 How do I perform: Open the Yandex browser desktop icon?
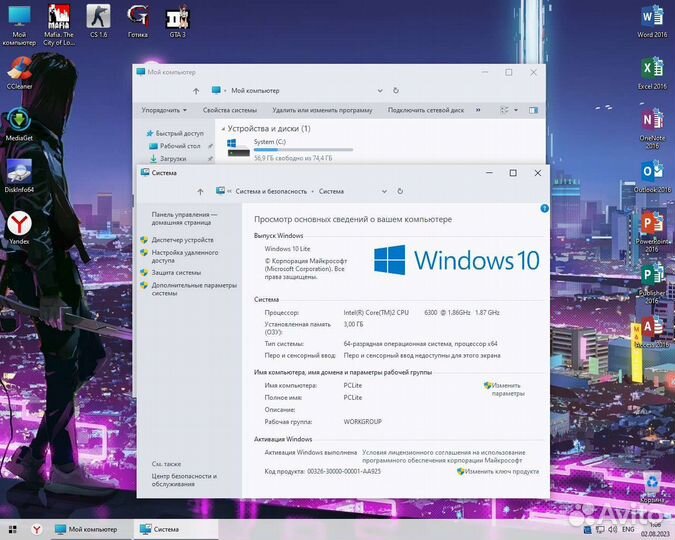click(x=19, y=227)
